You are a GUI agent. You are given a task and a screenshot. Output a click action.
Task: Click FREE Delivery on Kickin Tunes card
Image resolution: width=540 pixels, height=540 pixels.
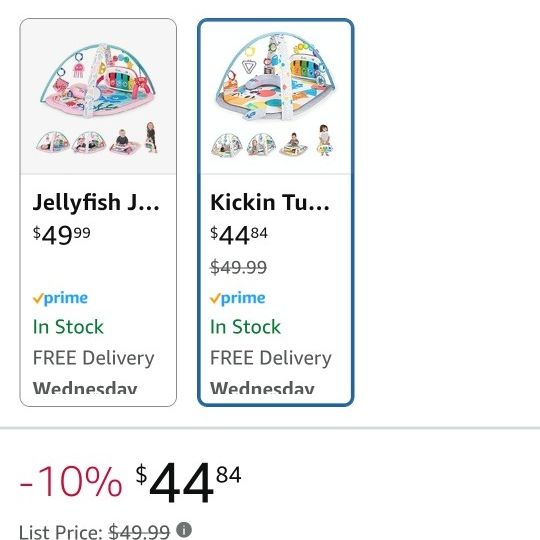pos(271,358)
